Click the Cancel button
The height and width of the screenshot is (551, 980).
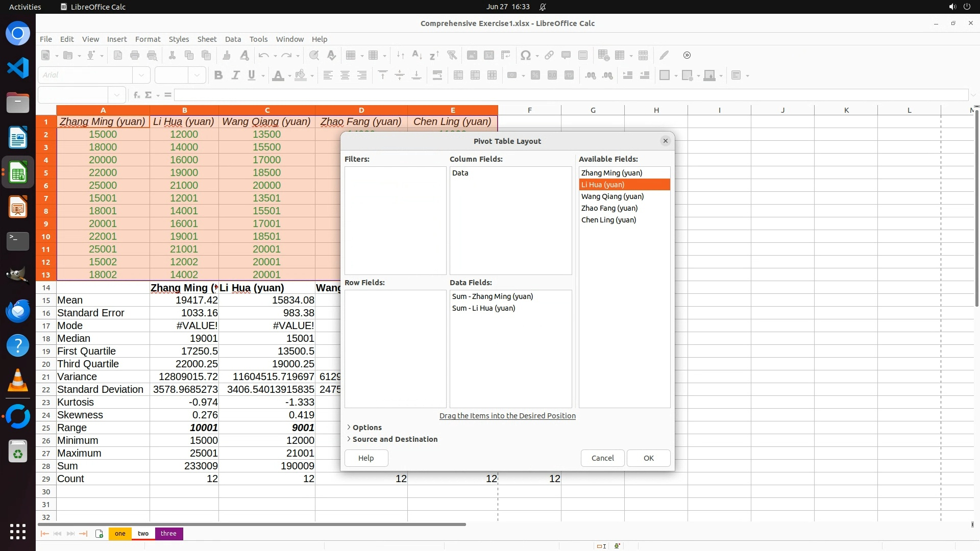pos(602,458)
